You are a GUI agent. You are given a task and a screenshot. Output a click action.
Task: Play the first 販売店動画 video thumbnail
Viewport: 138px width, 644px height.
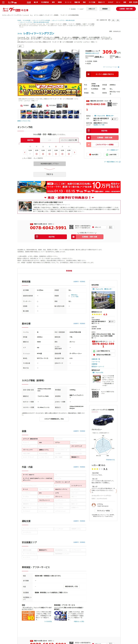click(59, 106)
